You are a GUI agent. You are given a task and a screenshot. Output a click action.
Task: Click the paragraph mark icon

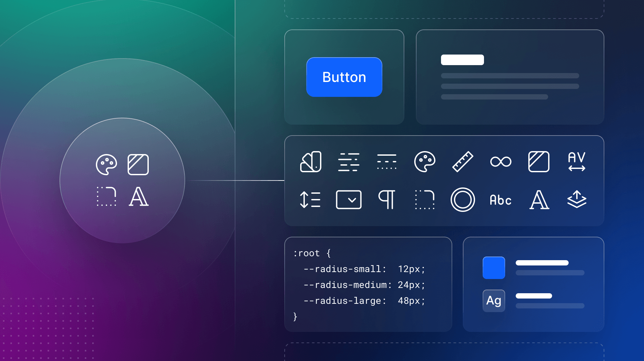tap(386, 200)
